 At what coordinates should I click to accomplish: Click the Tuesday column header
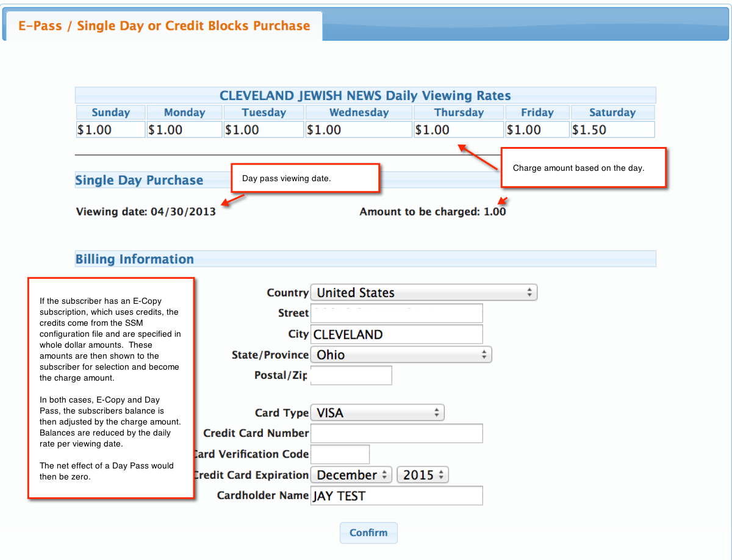[x=264, y=112]
